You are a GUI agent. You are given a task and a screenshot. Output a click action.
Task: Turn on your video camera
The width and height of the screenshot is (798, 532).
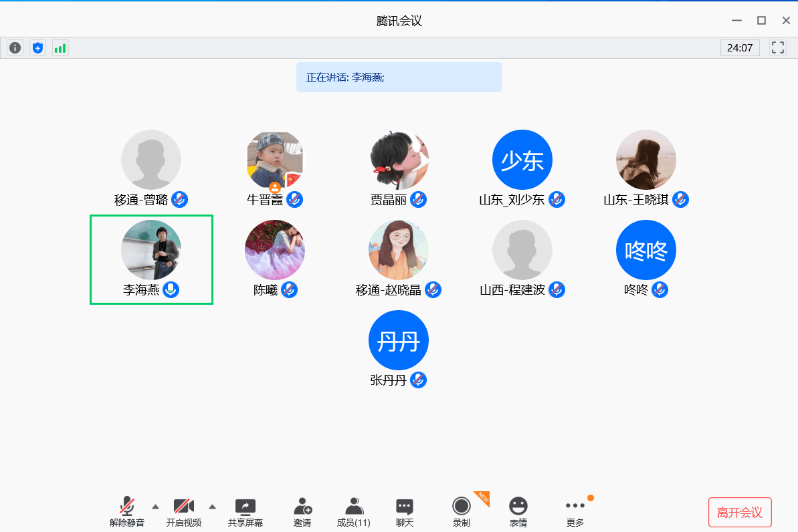tap(183, 513)
